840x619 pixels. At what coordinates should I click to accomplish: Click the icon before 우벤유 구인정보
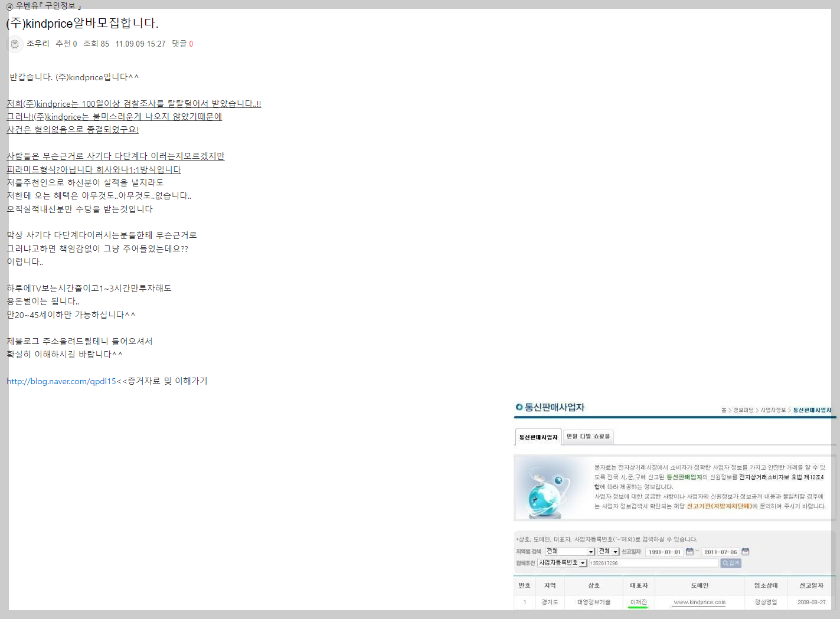[9, 6]
